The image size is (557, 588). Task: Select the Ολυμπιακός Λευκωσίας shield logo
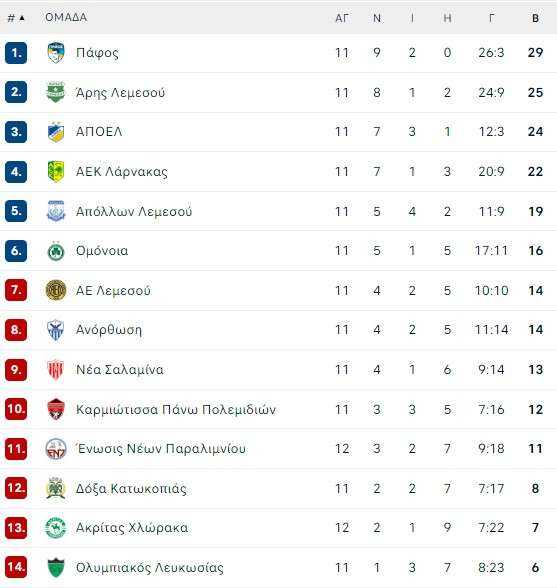56,568
